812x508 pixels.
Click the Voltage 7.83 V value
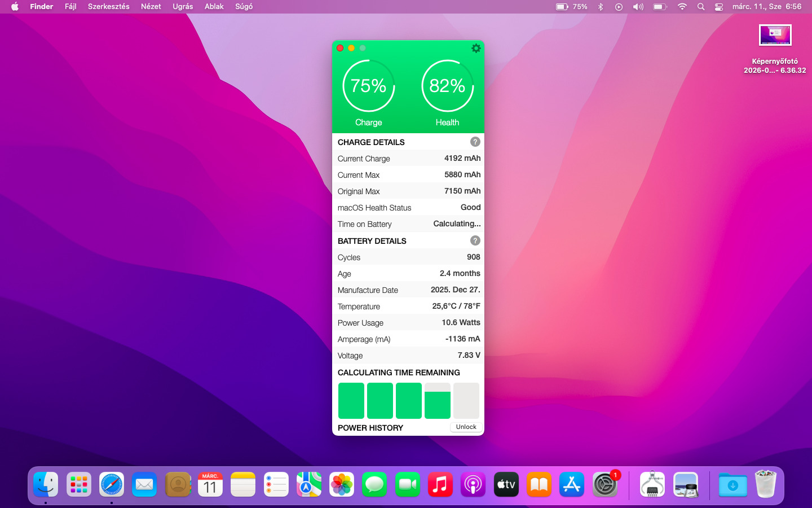tap(469, 355)
